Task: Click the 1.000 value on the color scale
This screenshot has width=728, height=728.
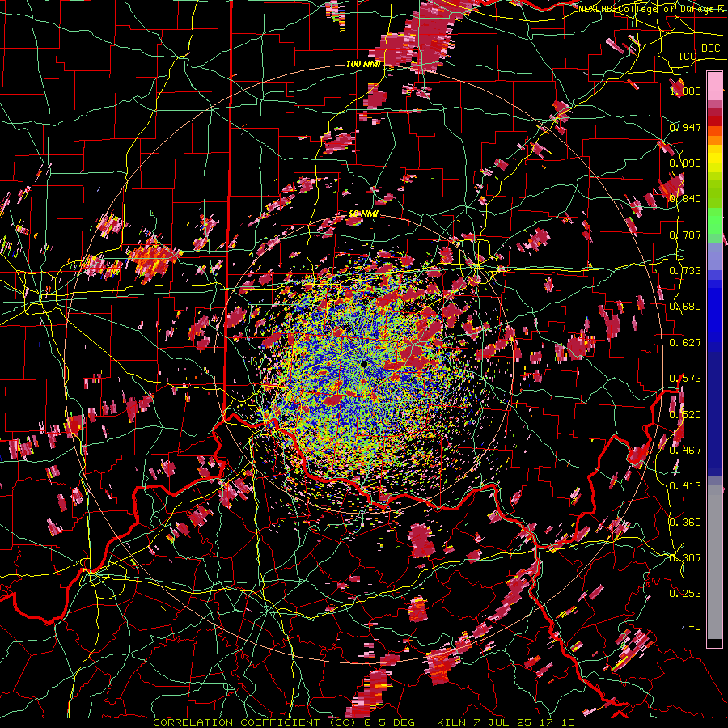Action: pyautogui.click(x=685, y=91)
